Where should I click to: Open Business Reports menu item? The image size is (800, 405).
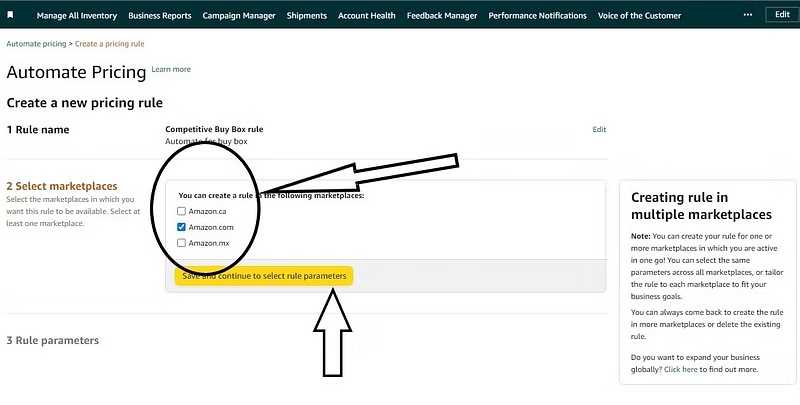[160, 16]
